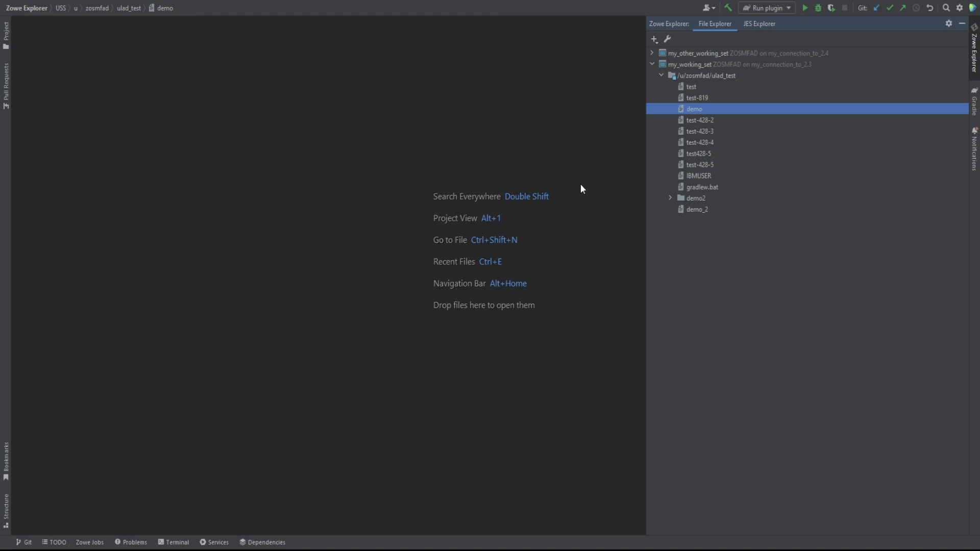Click the wrench icon in Zowe Explorer

pos(667,39)
